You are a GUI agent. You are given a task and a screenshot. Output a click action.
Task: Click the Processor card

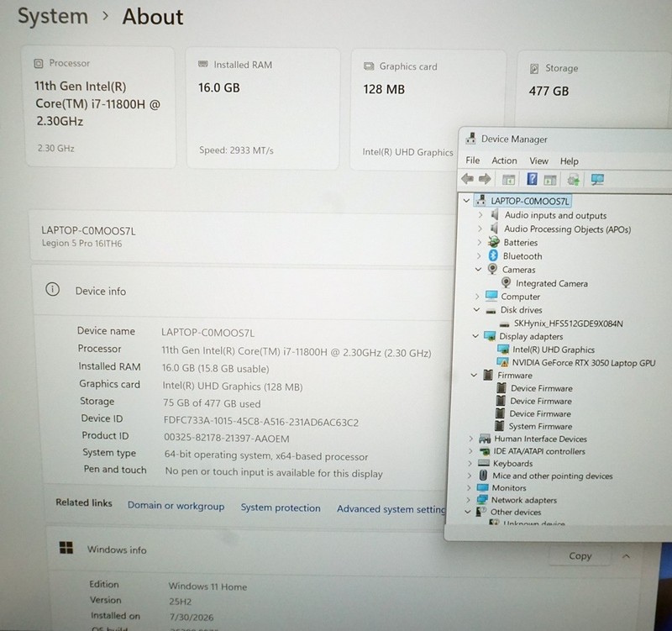tap(100, 107)
